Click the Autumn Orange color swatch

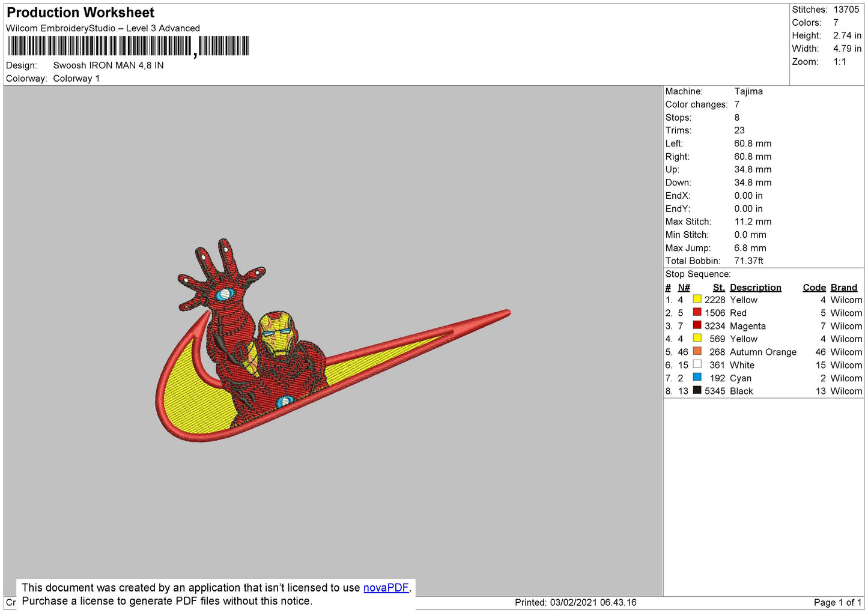(697, 351)
